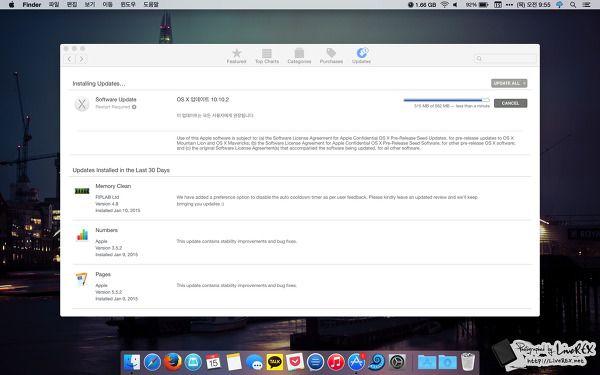
Task: Open the Calendar app in the Dock
Action: point(213,362)
